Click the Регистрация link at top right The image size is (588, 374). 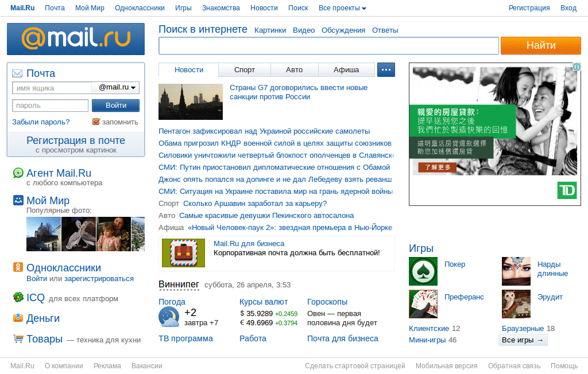pyautogui.click(x=529, y=8)
